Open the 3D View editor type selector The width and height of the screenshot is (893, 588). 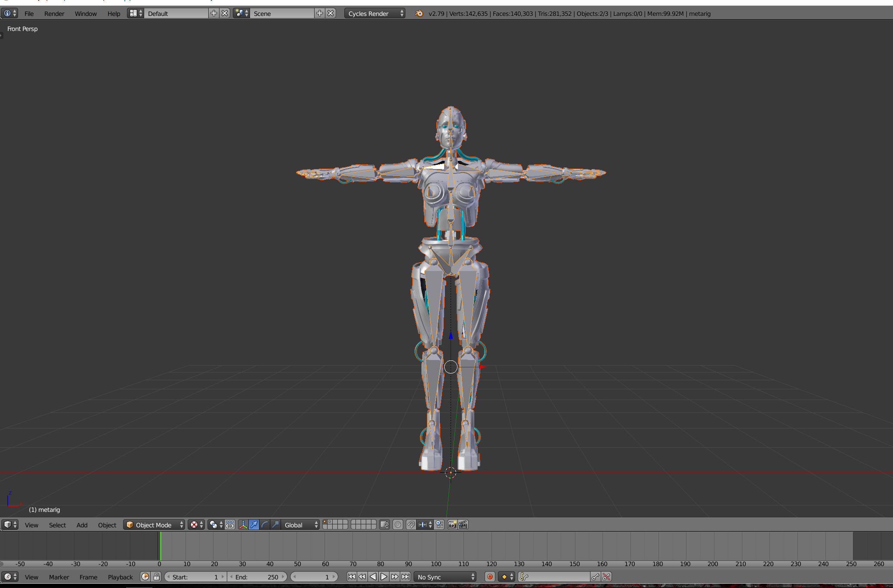pos(10,525)
